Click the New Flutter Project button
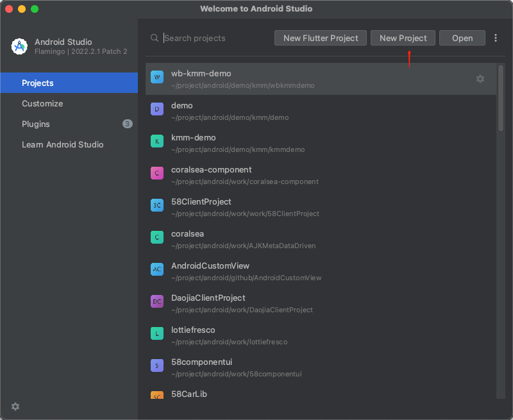 coord(320,38)
